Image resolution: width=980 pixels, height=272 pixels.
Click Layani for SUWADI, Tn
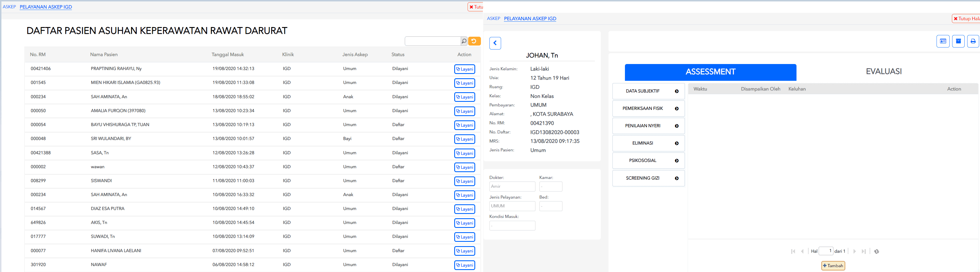pyautogui.click(x=464, y=237)
